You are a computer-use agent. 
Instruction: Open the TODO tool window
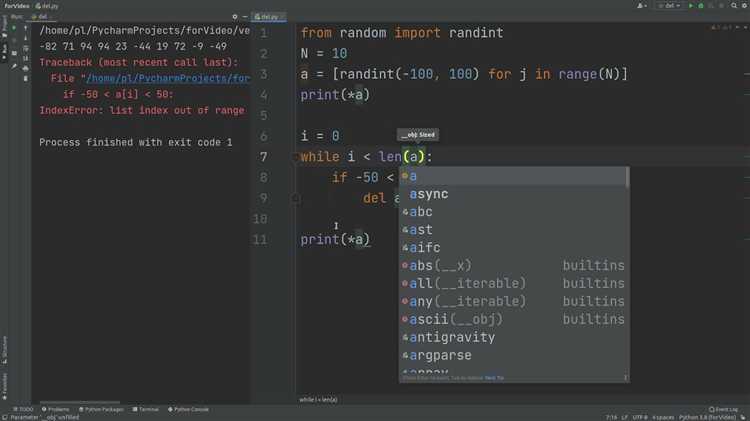(23, 410)
